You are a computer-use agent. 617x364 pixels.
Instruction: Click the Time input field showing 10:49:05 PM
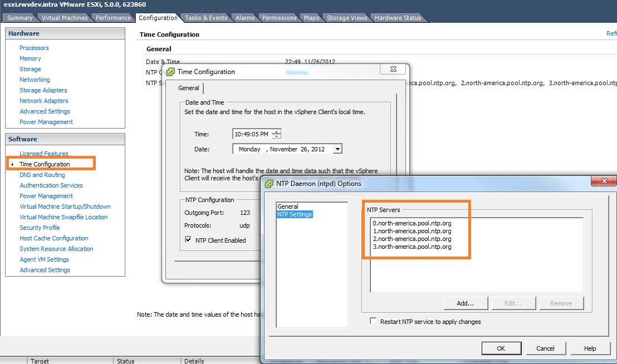252,134
